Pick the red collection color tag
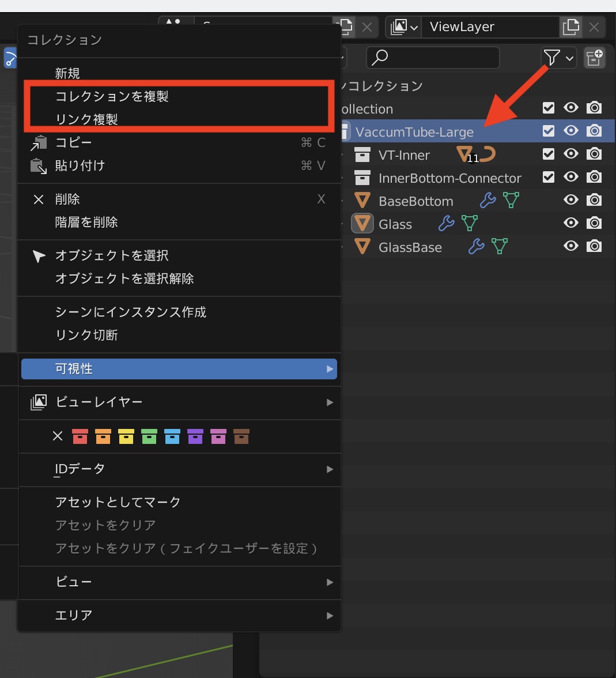This screenshot has height=678, width=616. [80, 436]
